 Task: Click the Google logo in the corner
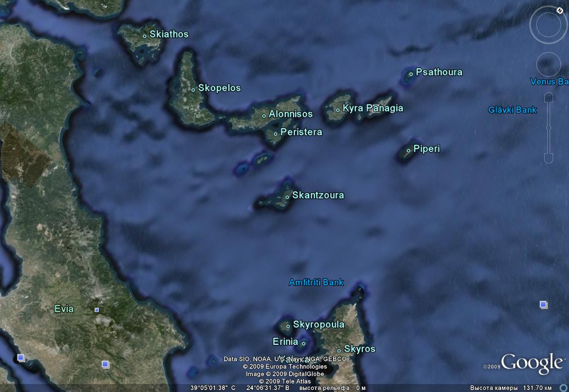click(x=531, y=363)
